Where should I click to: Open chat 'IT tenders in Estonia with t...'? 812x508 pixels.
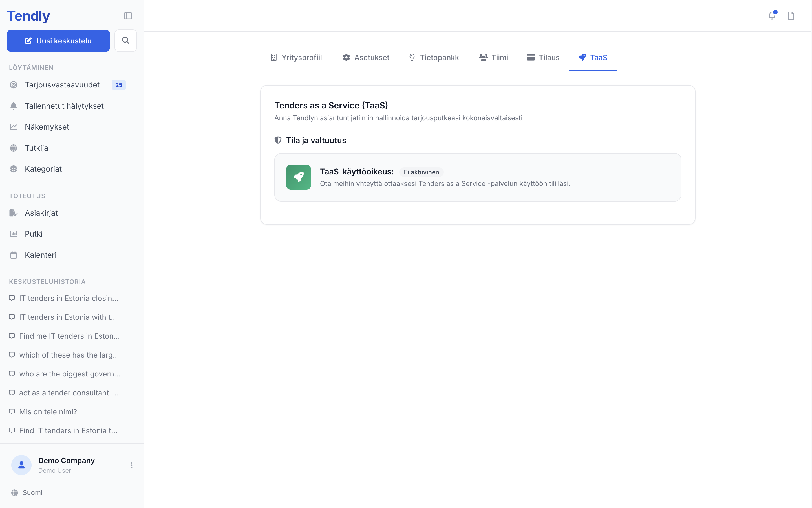click(67, 317)
